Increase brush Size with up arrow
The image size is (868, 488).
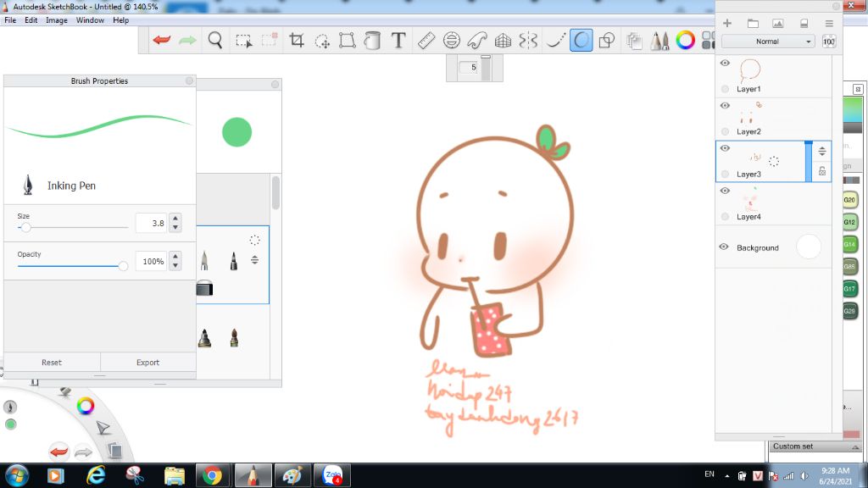coord(175,218)
